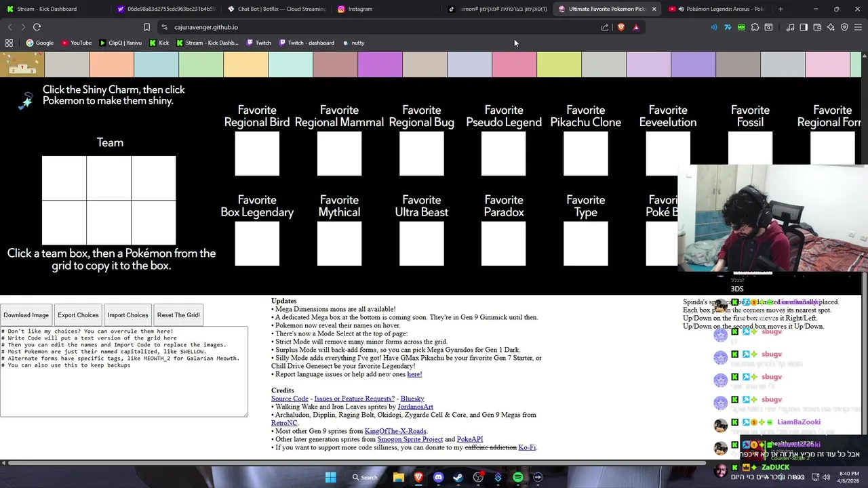Open the Bluesky link
Screen dimensions: 868x488
coord(412,399)
